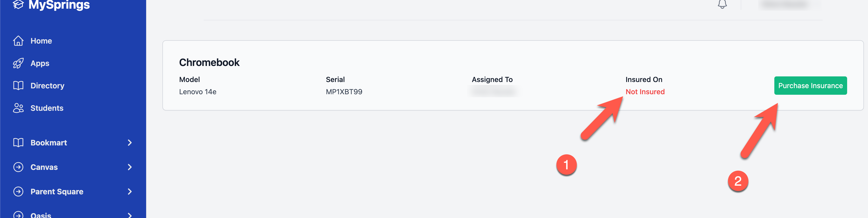This screenshot has width=868, height=218.
Task: Expand the Oasis menu chevron
Action: point(130,215)
